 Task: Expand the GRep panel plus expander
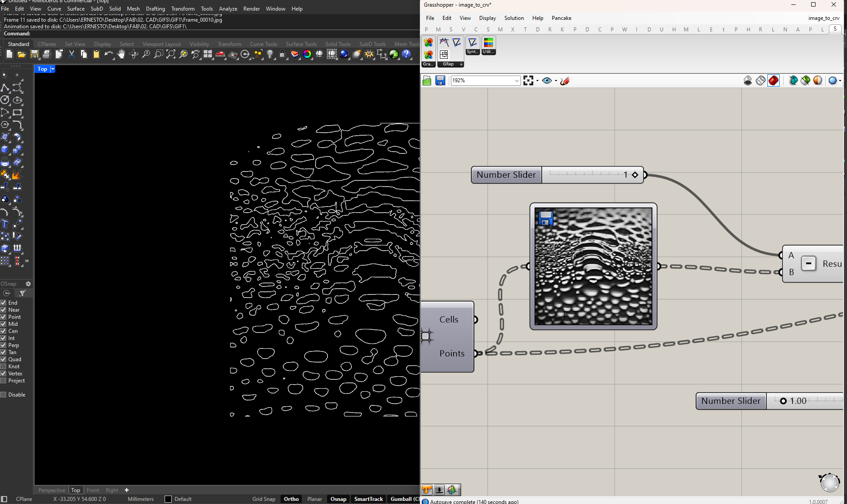point(461,65)
